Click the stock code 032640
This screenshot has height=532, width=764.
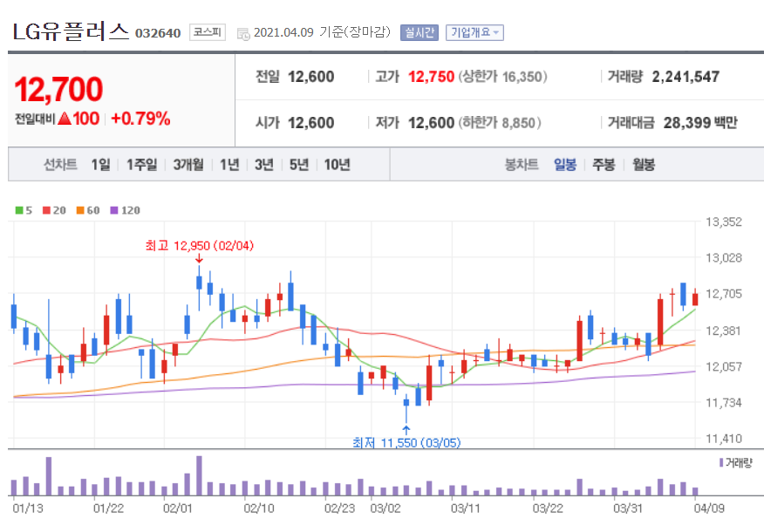coord(158,33)
